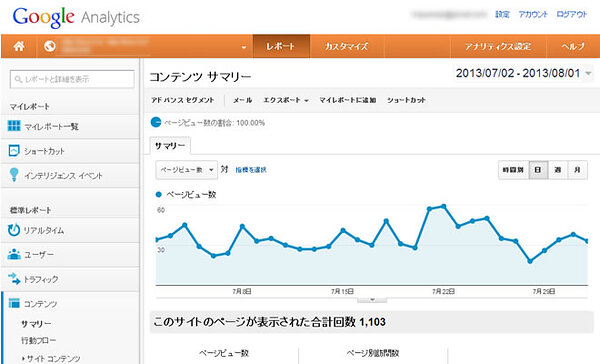Expand the エクスポート dropdown
Viewport: 600px width, 364px height.
(285, 100)
